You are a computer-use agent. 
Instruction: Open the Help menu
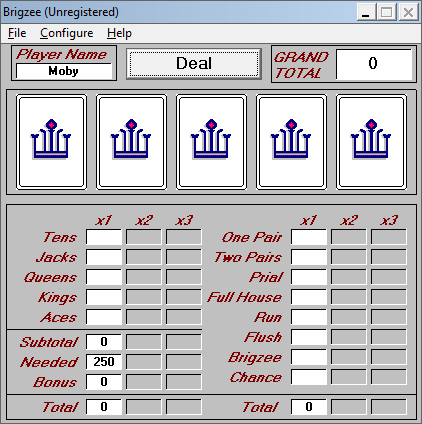pyautogui.click(x=119, y=33)
